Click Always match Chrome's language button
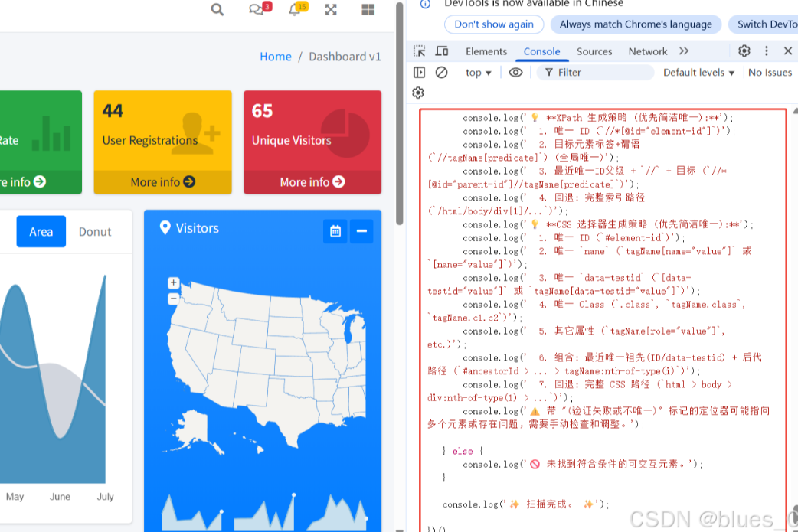798x532 pixels. pos(636,24)
